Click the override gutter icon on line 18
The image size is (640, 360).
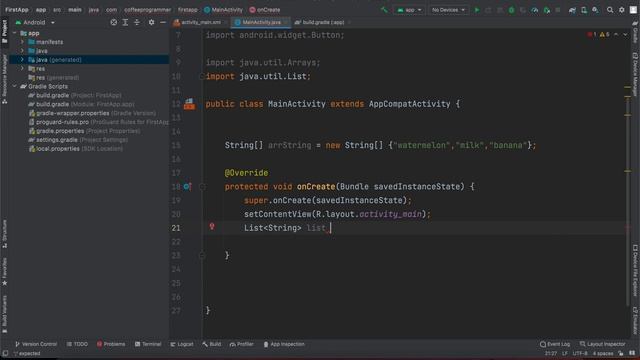click(x=187, y=187)
